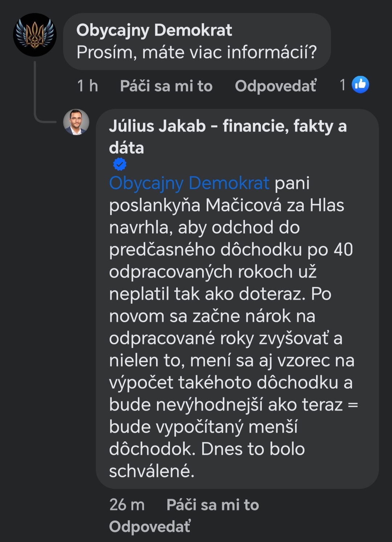Click the 'Dnes to bolo' sentence in reply
The height and width of the screenshot is (542, 392).
(253, 449)
